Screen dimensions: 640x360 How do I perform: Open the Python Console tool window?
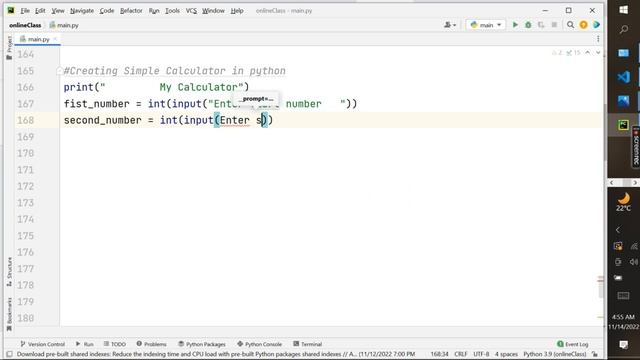[x=259, y=344]
